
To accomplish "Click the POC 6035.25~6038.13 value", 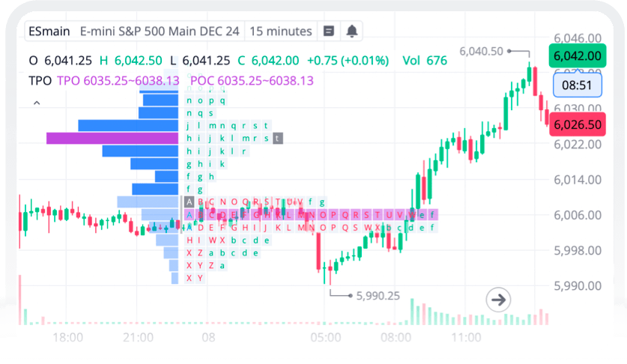I will point(252,81).
